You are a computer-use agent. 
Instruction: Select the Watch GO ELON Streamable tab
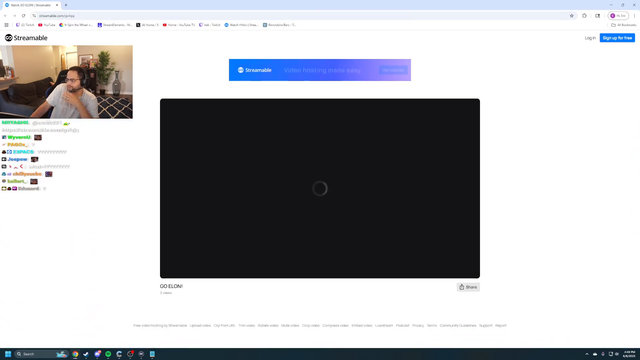[31, 5]
